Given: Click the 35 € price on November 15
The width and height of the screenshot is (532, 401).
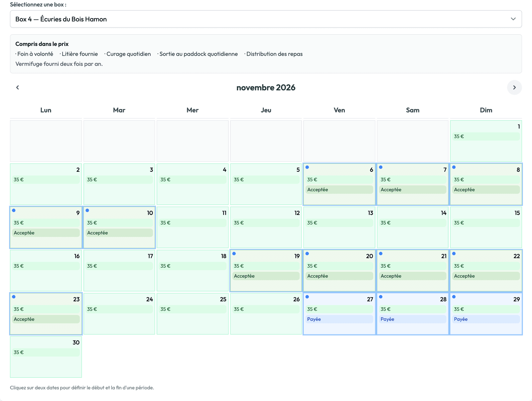Looking at the screenshot, I should click(486, 223).
